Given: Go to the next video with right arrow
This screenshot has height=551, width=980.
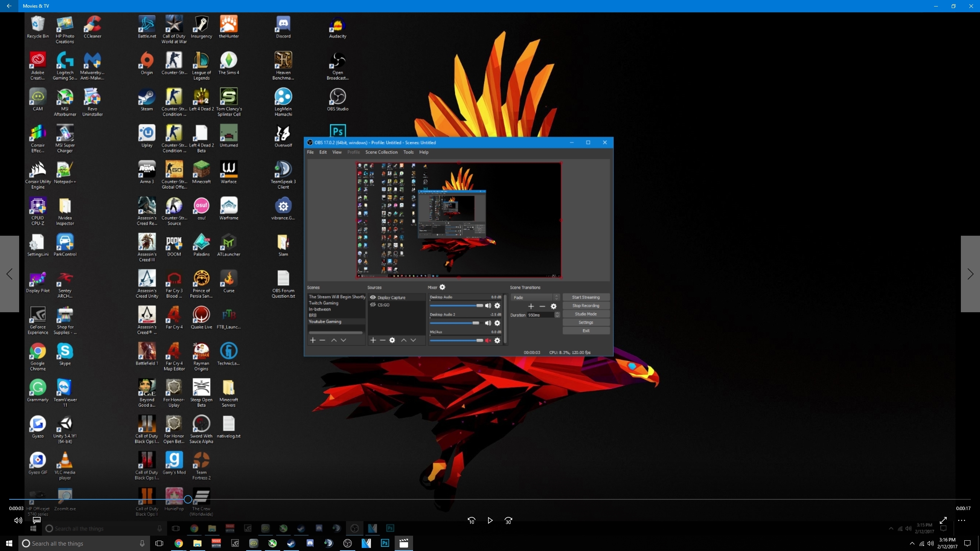Looking at the screenshot, I should click(x=970, y=274).
